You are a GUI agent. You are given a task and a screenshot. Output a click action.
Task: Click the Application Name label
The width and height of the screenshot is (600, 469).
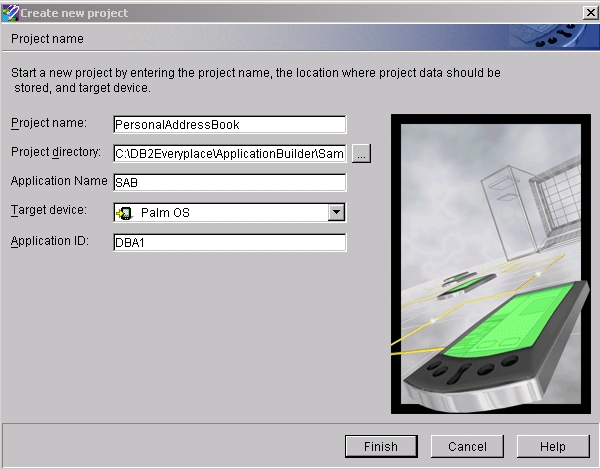[x=59, y=181]
